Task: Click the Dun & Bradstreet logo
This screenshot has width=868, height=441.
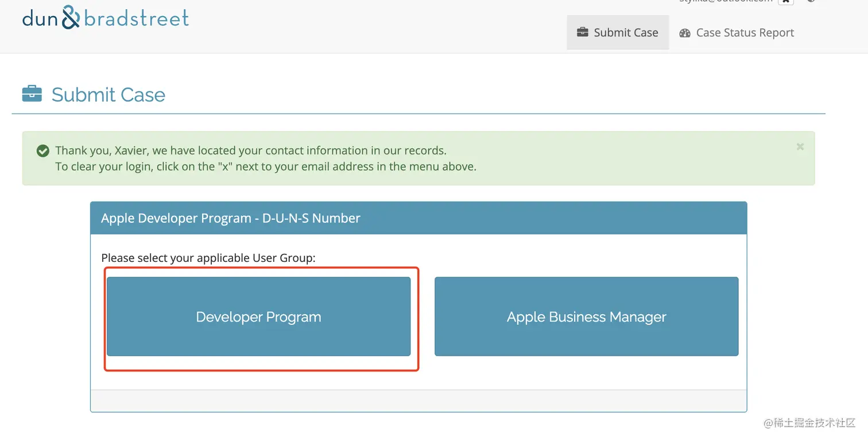Action: 105,18
